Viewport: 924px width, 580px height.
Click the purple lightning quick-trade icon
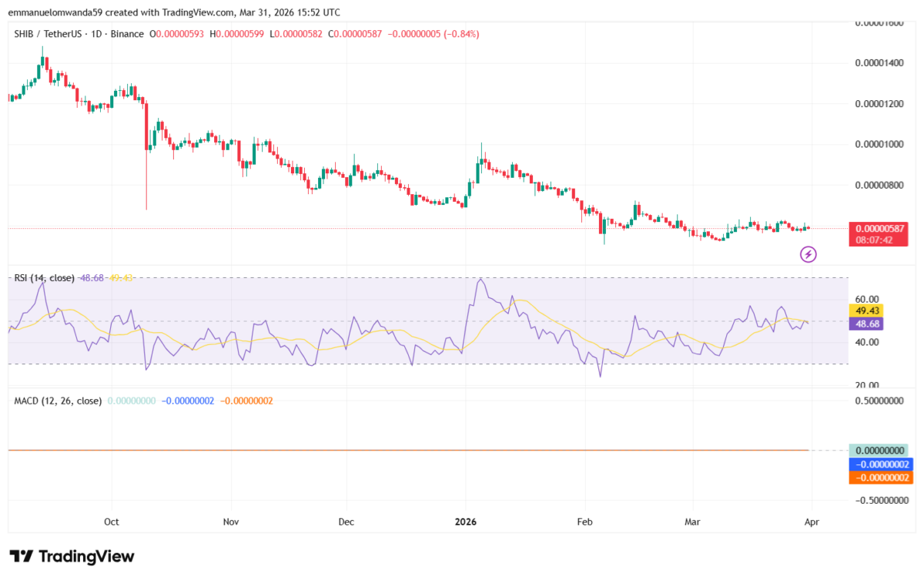808,254
